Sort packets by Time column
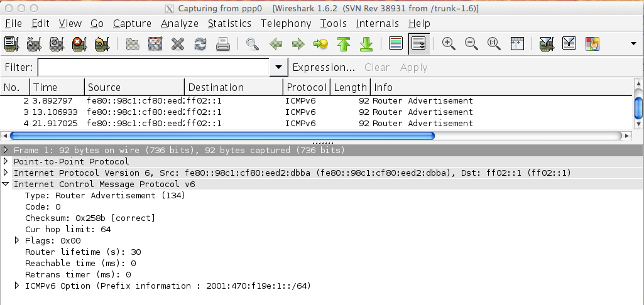Image resolution: width=644 pixels, height=305 pixels. click(57, 87)
